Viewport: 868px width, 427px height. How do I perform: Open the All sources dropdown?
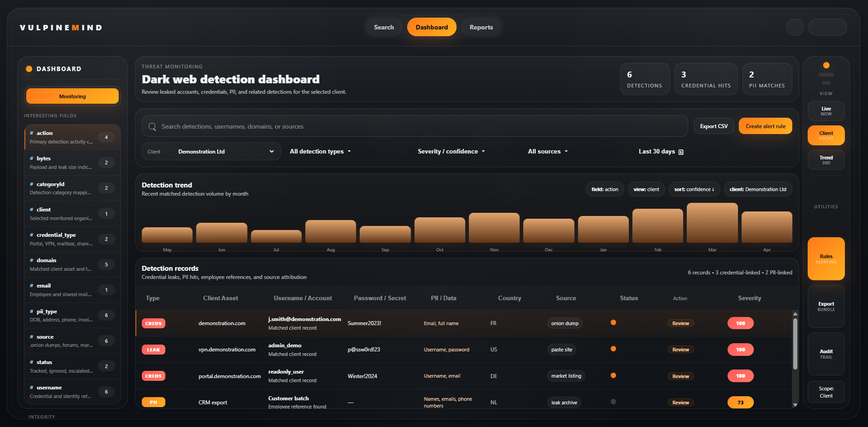[x=548, y=151]
